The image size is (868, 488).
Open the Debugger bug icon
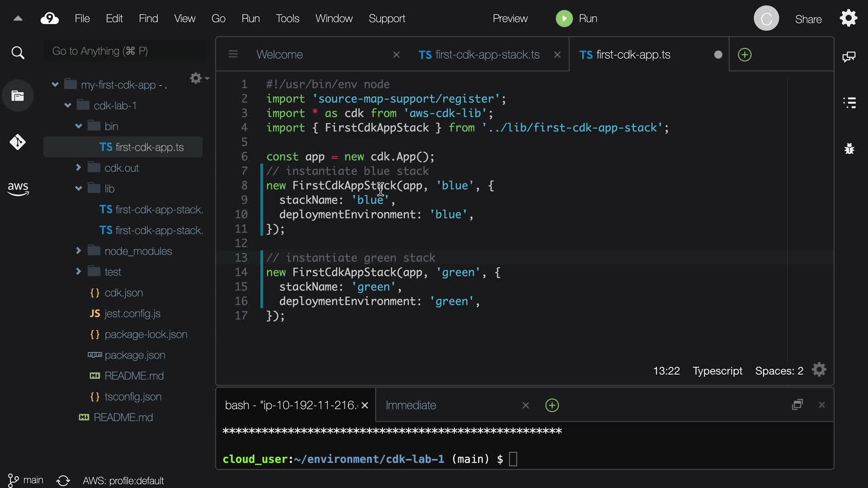pyautogui.click(x=849, y=149)
